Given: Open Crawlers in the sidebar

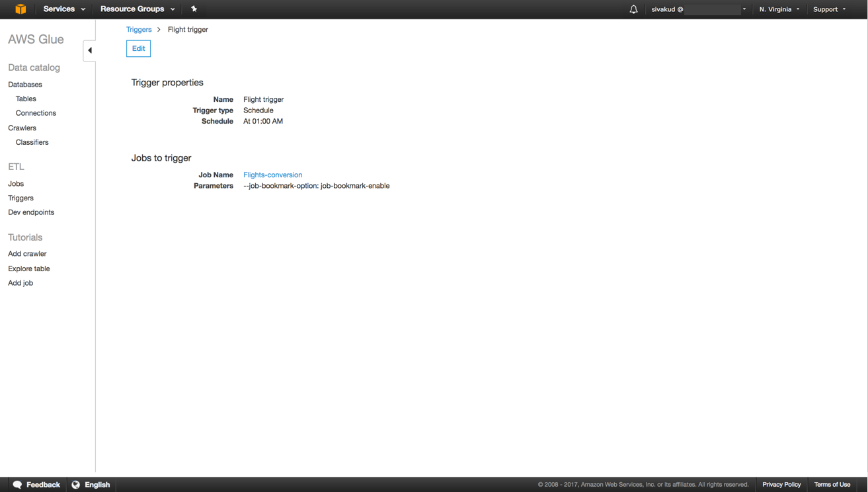Looking at the screenshot, I should [x=22, y=128].
